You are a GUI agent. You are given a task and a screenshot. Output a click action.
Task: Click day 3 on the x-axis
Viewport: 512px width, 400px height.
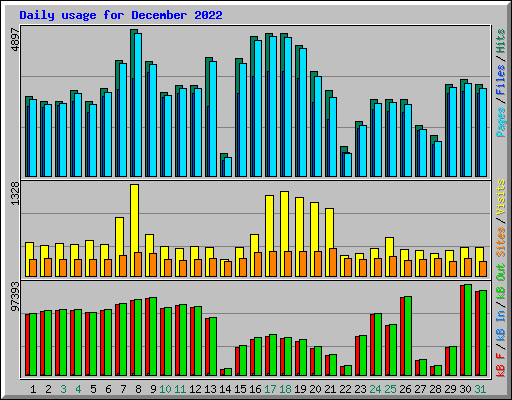pyautogui.click(x=63, y=389)
